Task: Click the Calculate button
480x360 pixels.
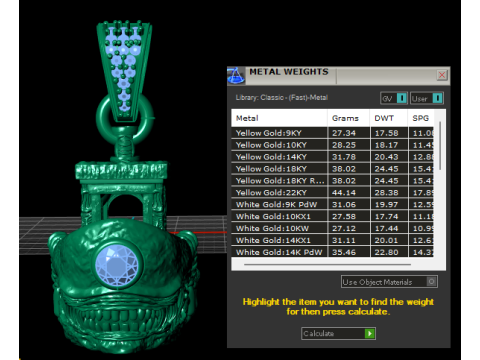Action: 338,333
